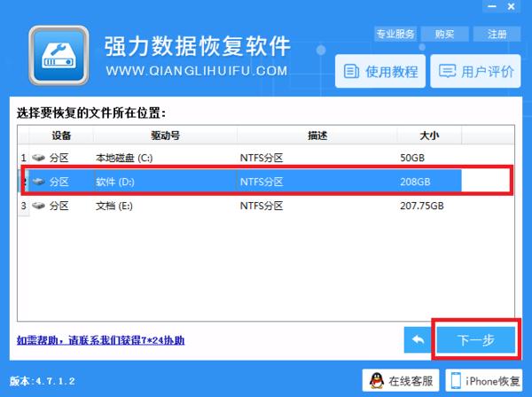532x397 pixels.
Task: Click the 208GB size cell
Action: pyautogui.click(x=415, y=182)
